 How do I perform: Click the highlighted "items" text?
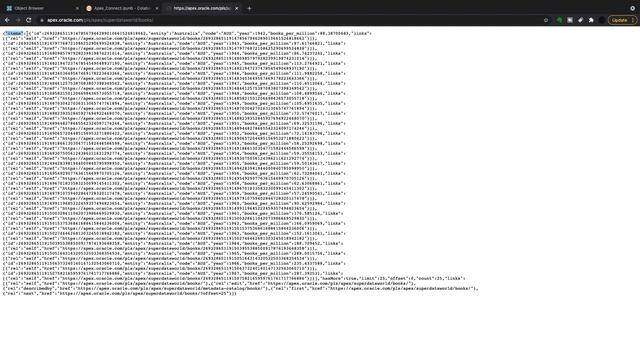pos(14,33)
